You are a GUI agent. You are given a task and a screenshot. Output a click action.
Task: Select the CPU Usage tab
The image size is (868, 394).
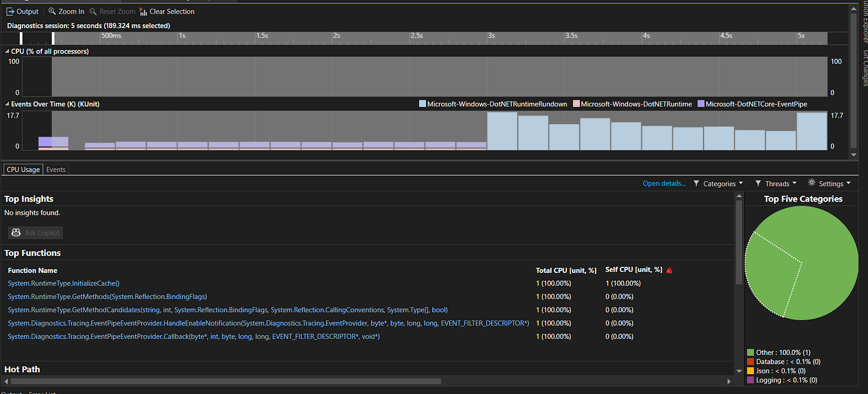click(22, 169)
